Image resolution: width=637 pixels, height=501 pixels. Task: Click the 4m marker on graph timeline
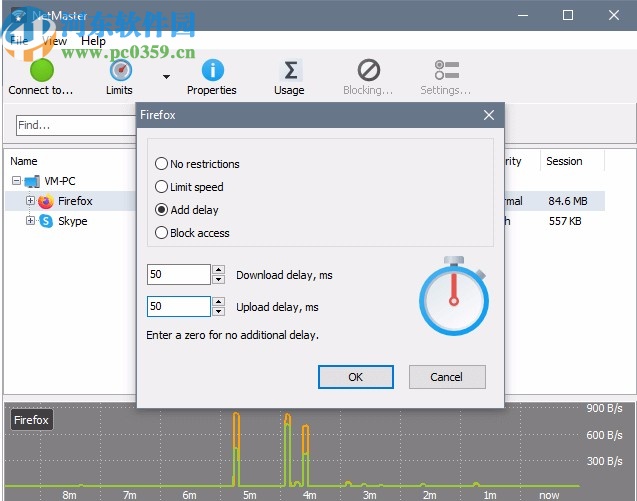pos(310,495)
